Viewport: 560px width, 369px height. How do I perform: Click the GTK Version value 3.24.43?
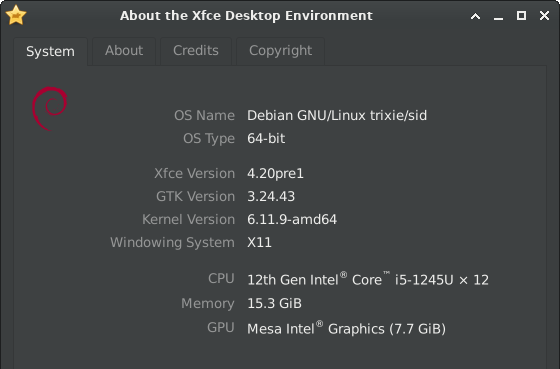(271, 196)
